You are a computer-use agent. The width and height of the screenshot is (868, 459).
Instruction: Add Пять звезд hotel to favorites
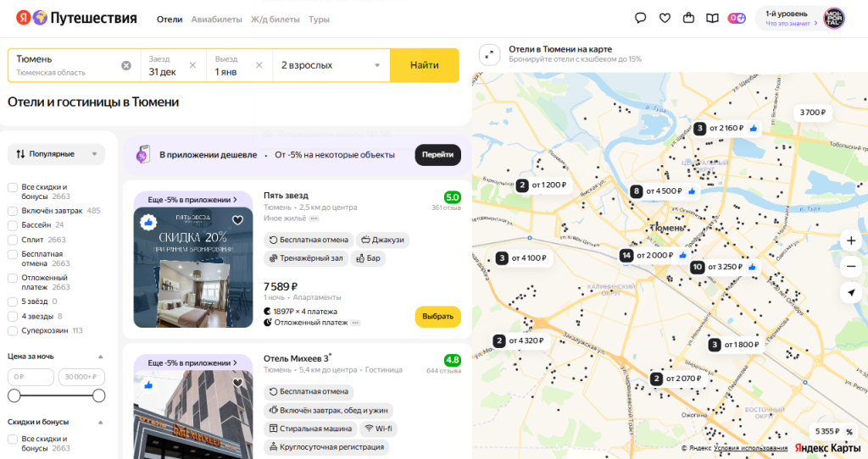pos(238,221)
